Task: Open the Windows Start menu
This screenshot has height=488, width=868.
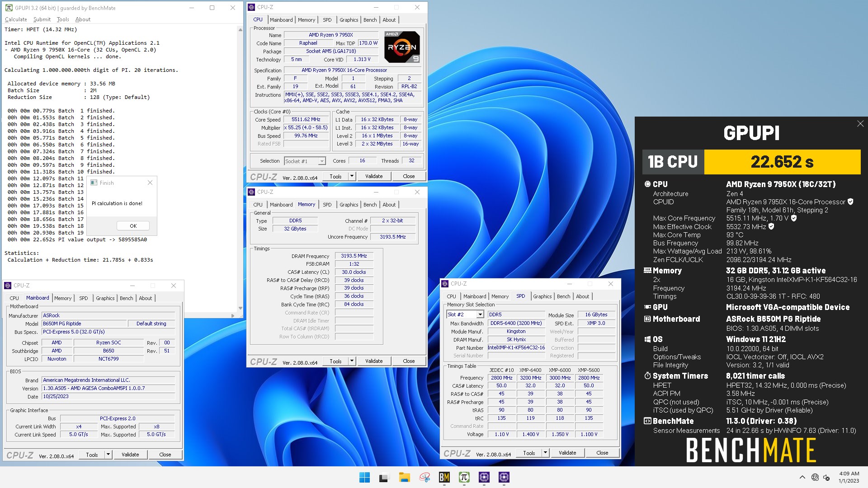Action: click(364, 477)
